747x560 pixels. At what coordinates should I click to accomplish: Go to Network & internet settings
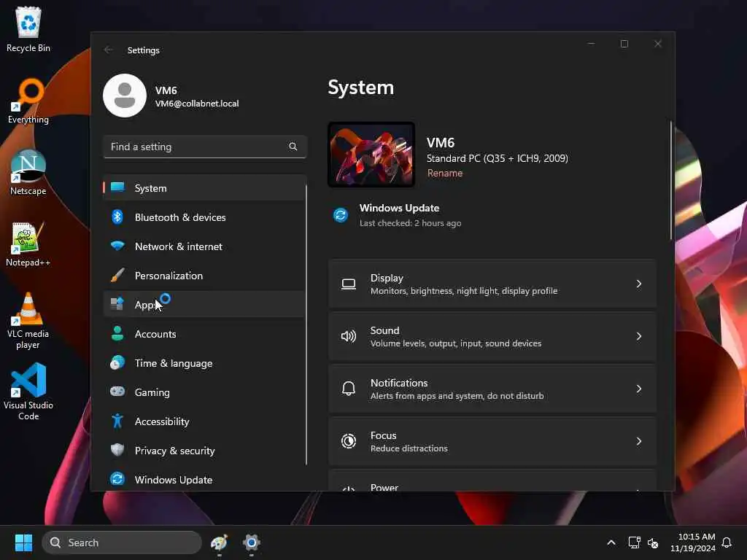pos(204,246)
